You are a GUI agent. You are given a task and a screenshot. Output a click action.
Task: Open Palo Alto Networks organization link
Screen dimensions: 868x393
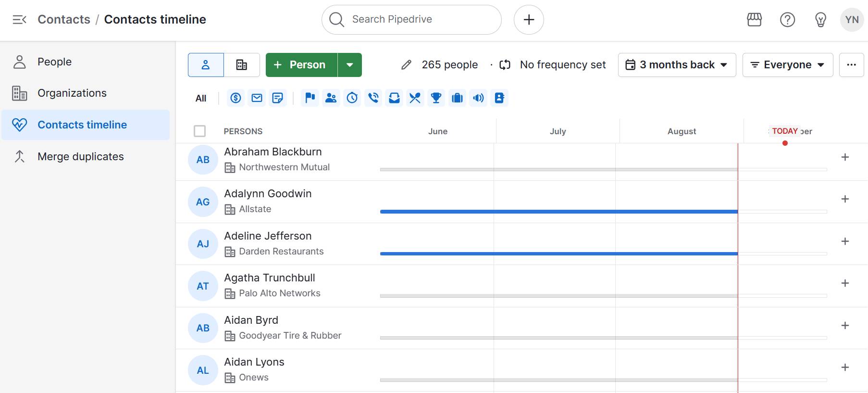point(279,293)
